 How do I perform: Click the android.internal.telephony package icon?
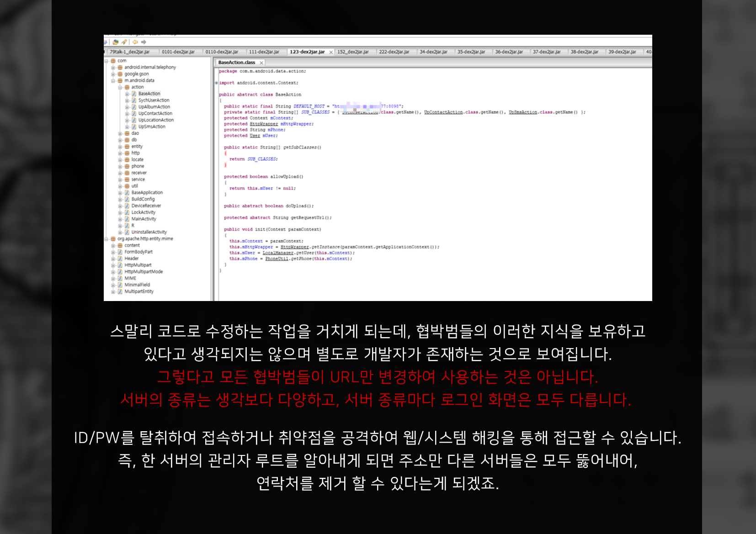click(x=120, y=67)
